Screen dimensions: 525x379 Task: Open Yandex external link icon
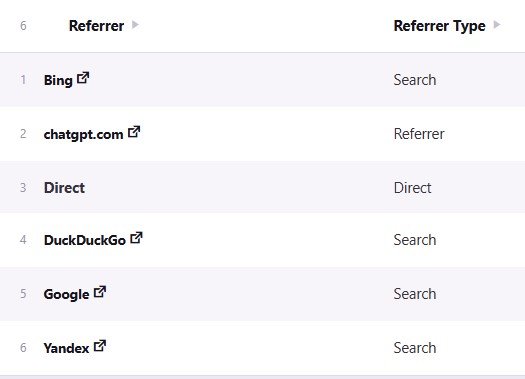coord(100,346)
